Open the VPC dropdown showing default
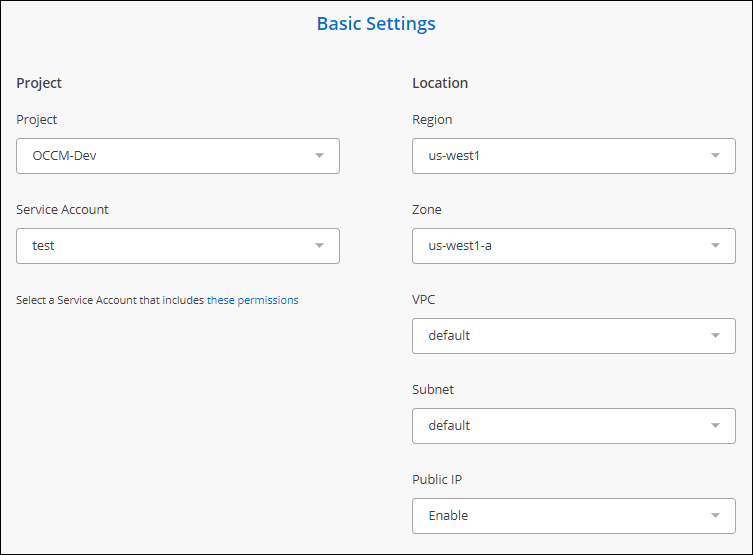 pyautogui.click(x=560, y=336)
